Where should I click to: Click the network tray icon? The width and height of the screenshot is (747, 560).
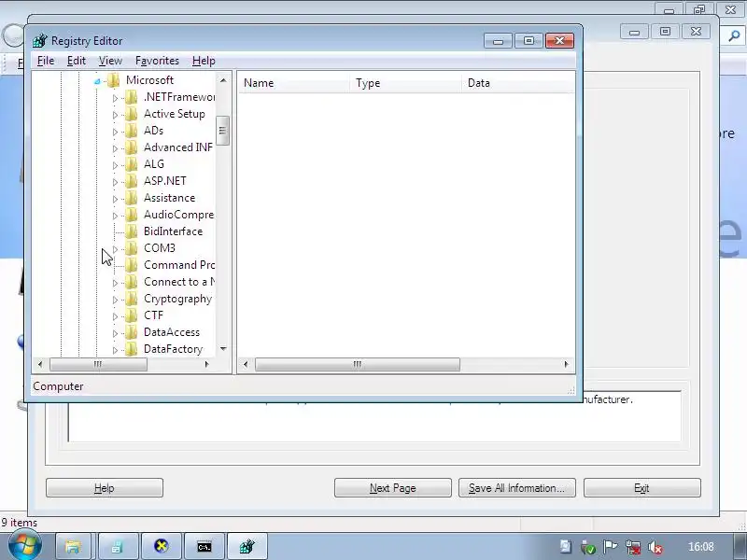[633, 548]
